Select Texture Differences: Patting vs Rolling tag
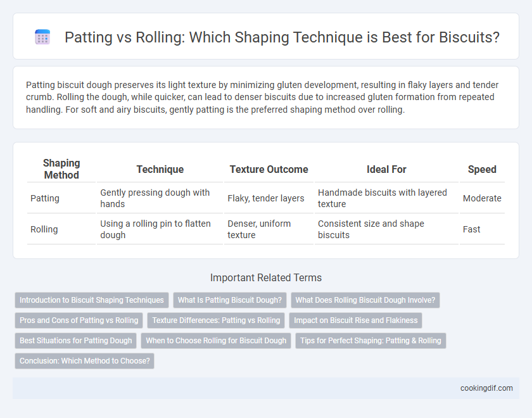The height and width of the screenshot is (418, 532). 216,320
